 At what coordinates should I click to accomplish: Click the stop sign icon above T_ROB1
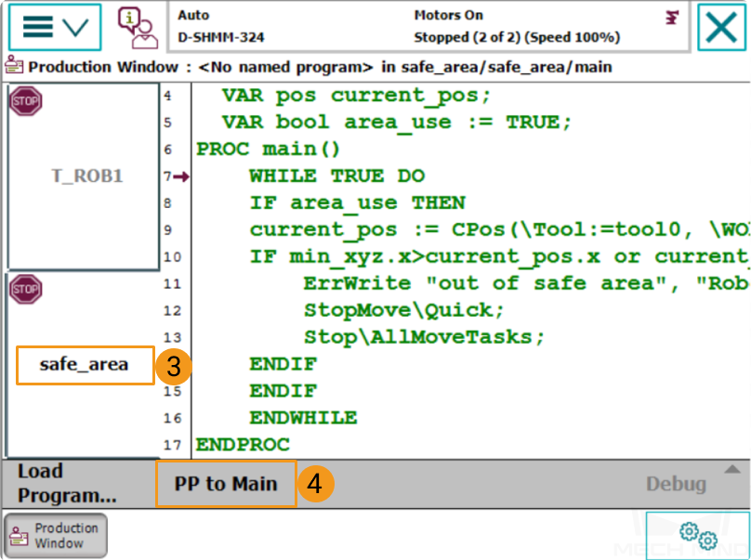click(26, 101)
